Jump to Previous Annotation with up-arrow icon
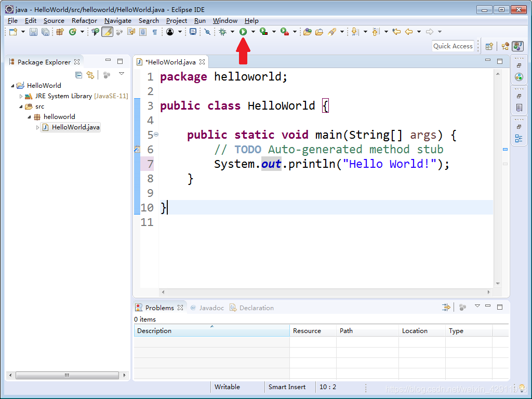The width and height of the screenshot is (532, 399). pos(376,32)
